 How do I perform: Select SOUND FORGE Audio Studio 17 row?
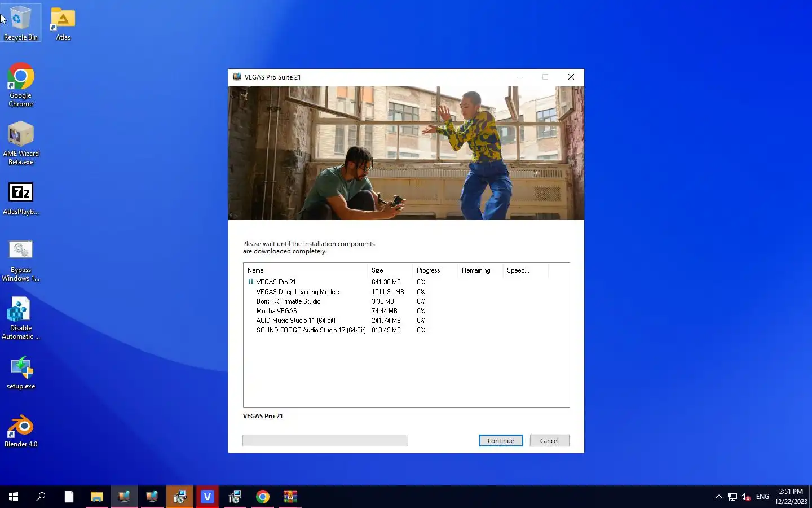406,330
